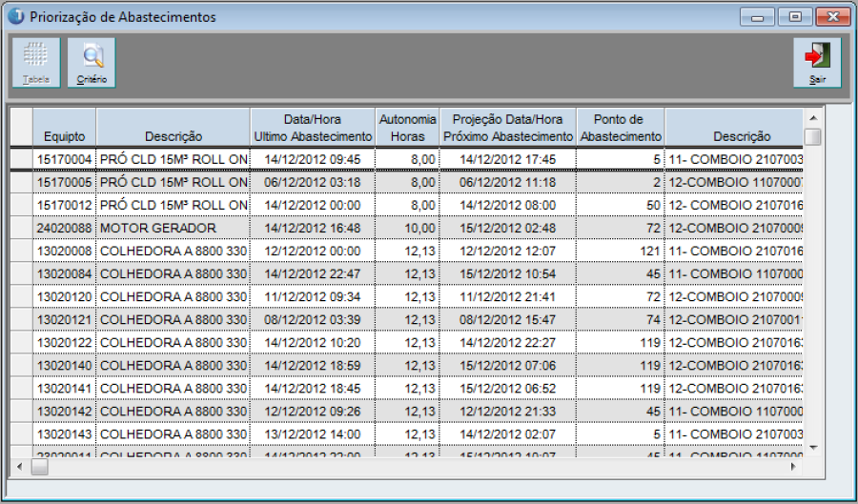Click last refuel cell 08/12/2012 03:39
Viewport: 858px width, 504px height.
[x=313, y=320]
